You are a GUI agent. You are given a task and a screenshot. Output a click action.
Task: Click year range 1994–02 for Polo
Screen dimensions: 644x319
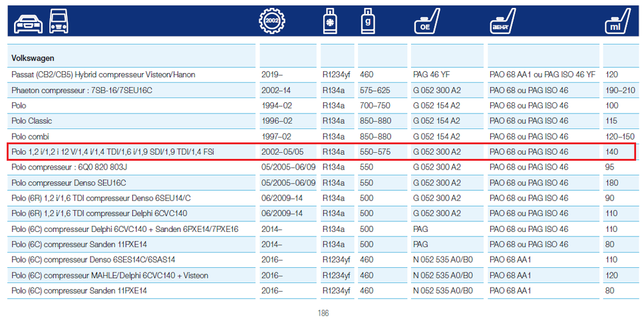point(276,106)
